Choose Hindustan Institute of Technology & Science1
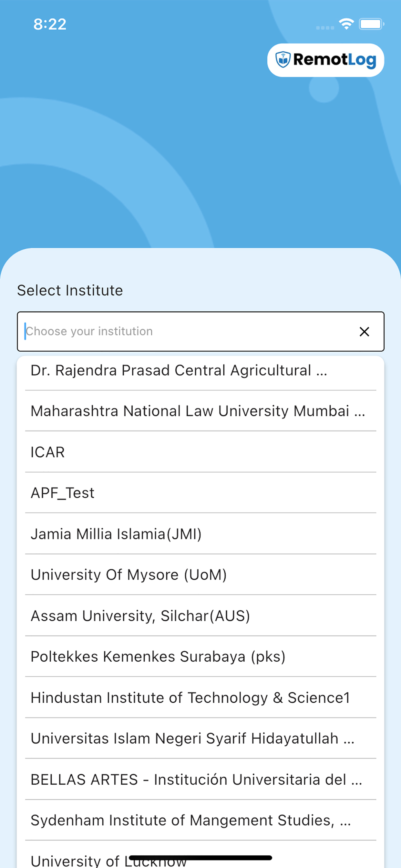The height and width of the screenshot is (868, 401). [x=200, y=697]
